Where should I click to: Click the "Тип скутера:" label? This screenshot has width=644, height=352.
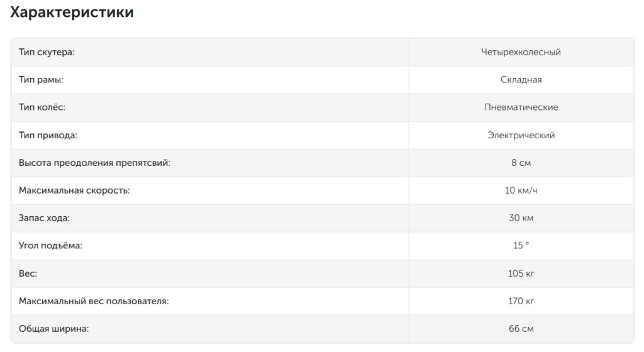[47, 52]
